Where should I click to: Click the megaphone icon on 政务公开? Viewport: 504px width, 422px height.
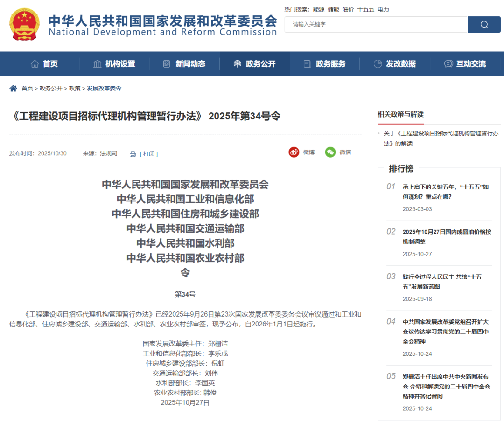[x=237, y=63]
